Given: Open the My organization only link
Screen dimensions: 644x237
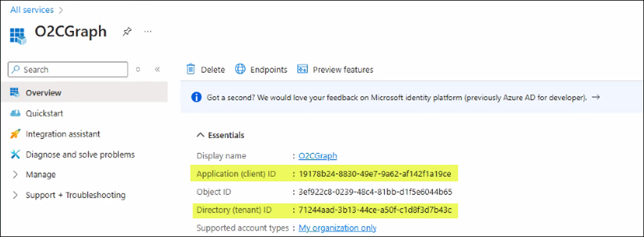Looking at the screenshot, I should [x=337, y=228].
